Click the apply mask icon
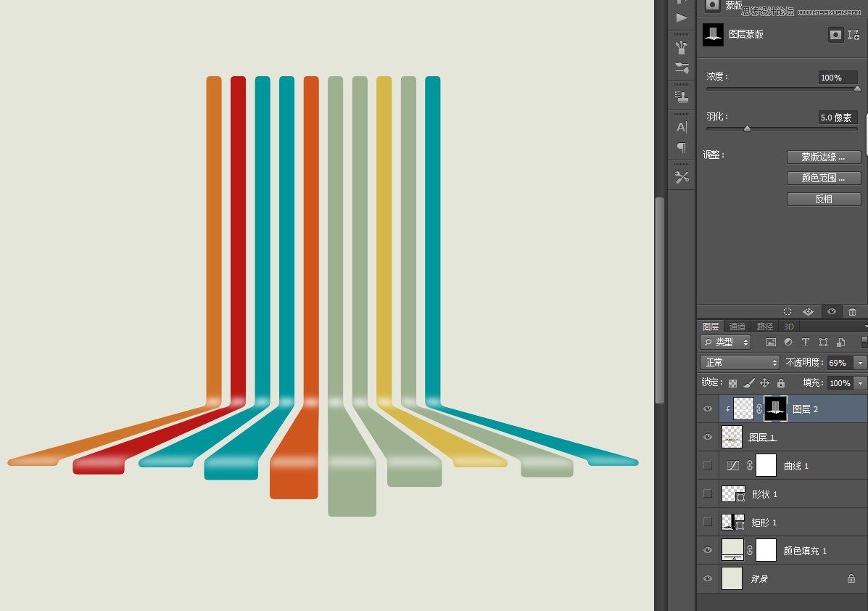The height and width of the screenshot is (611, 868). 809,312
